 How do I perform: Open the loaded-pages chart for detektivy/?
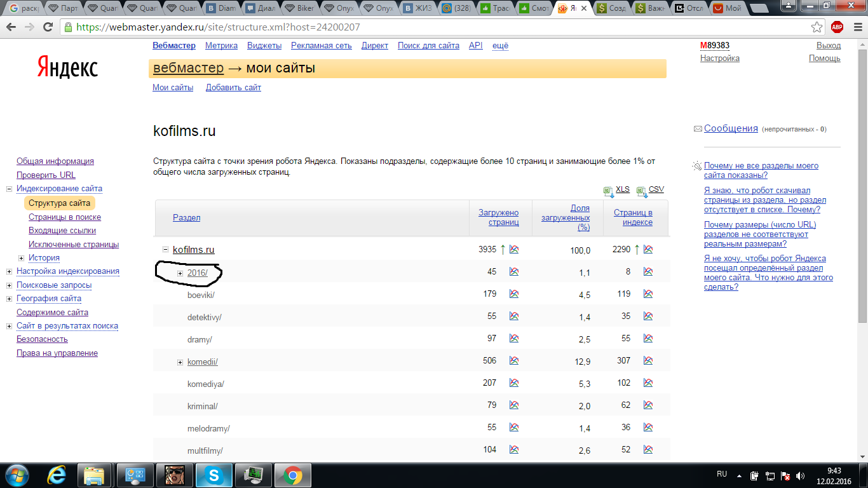[514, 316]
